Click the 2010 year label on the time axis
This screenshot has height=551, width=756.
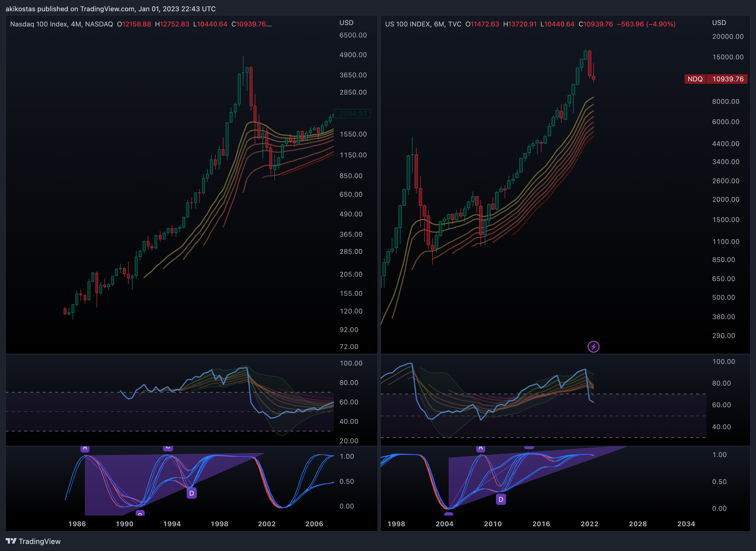[x=493, y=524]
